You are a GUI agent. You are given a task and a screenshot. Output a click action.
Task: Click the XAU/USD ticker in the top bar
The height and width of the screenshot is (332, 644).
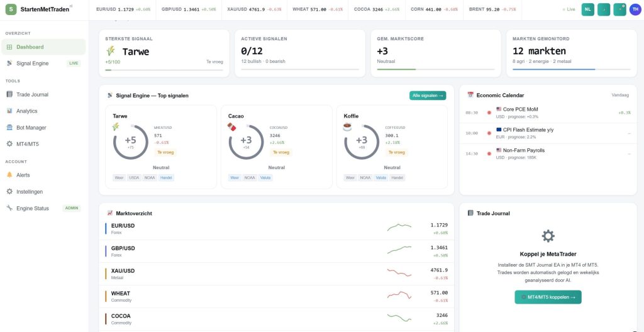coord(254,9)
